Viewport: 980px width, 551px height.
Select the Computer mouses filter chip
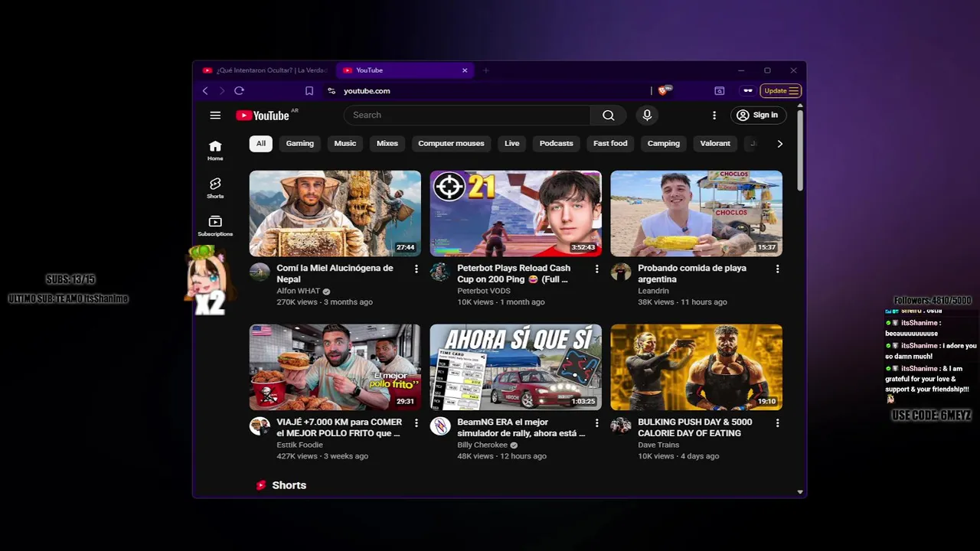pyautogui.click(x=451, y=143)
